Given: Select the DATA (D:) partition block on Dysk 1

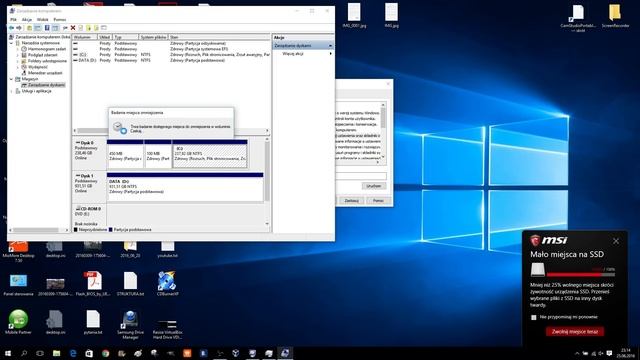Looking at the screenshot, I should (185, 187).
